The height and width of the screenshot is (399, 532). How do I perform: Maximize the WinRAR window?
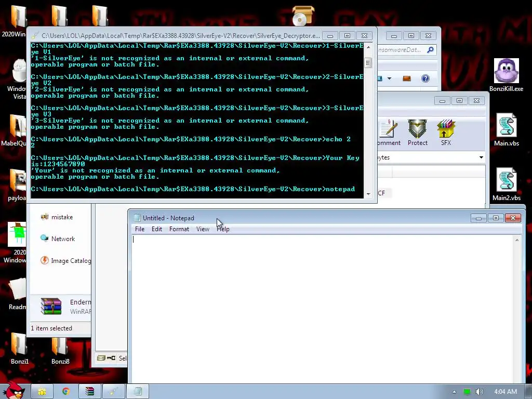(459, 100)
